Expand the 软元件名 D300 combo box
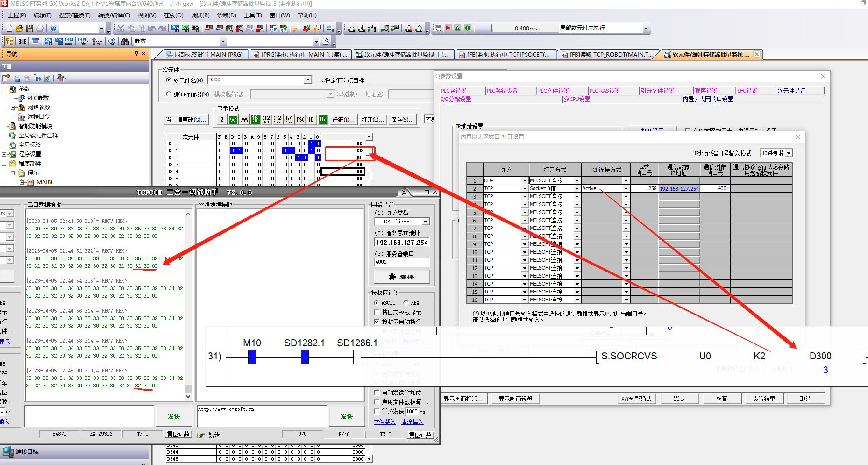Screen dimensions: 868x465 (x=308, y=80)
